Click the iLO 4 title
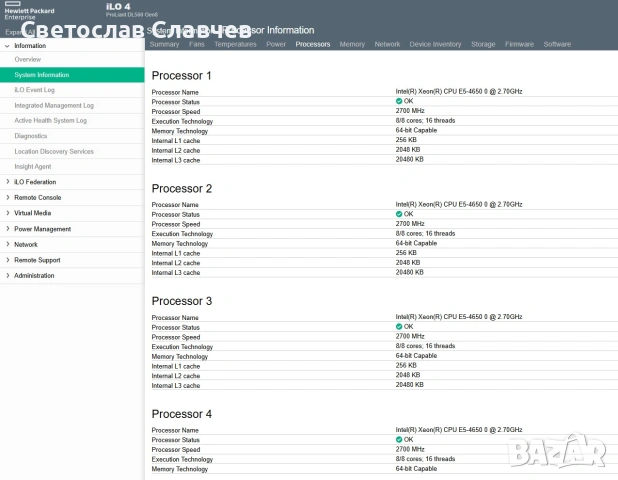This screenshot has width=618, height=480. point(118,7)
